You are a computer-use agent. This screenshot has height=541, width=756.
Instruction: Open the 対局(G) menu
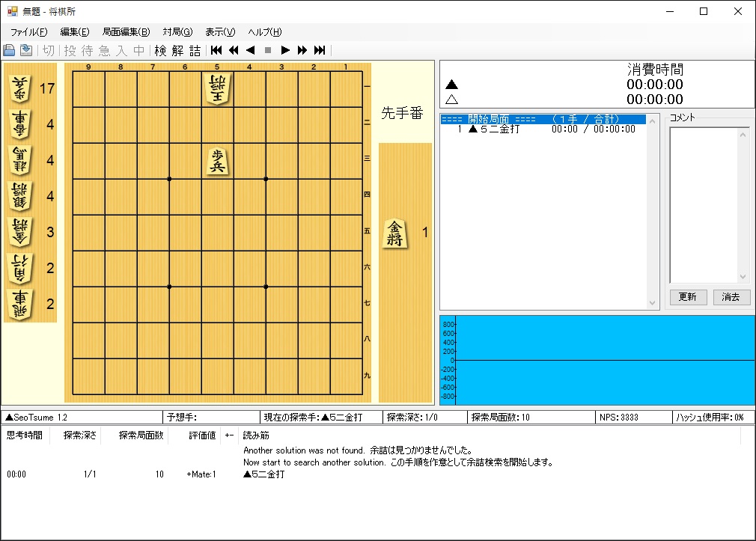click(x=177, y=31)
